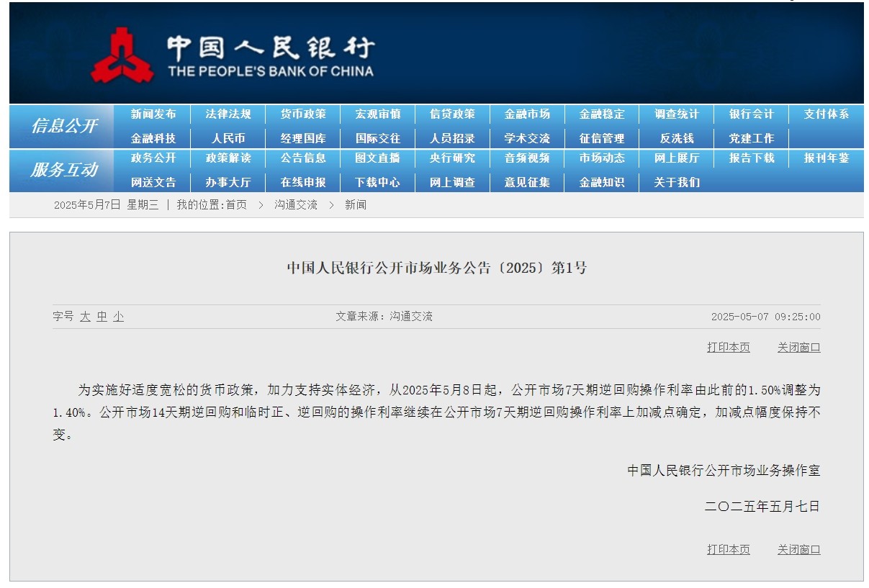The width and height of the screenshot is (869, 588).
Task: Click the timestamp 2025-05-07 09:25:00
Action: coord(766,317)
